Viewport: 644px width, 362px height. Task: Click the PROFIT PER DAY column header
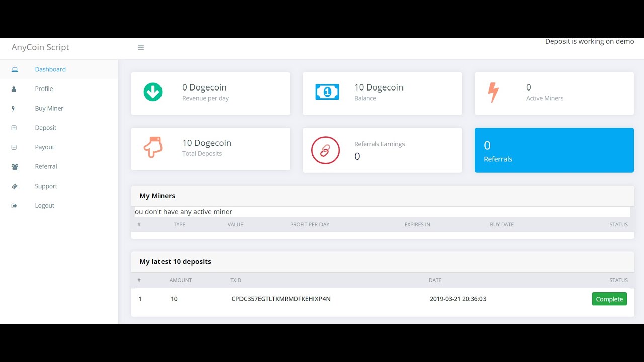(309, 224)
